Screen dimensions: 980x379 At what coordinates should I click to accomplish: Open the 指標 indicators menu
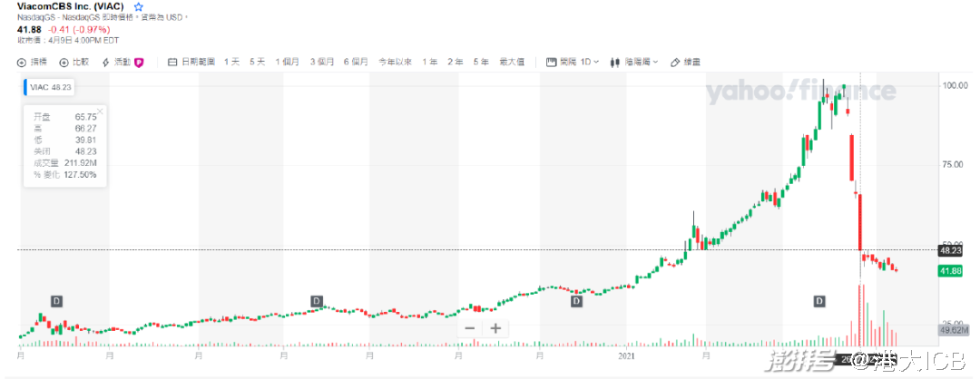pyautogui.click(x=34, y=62)
